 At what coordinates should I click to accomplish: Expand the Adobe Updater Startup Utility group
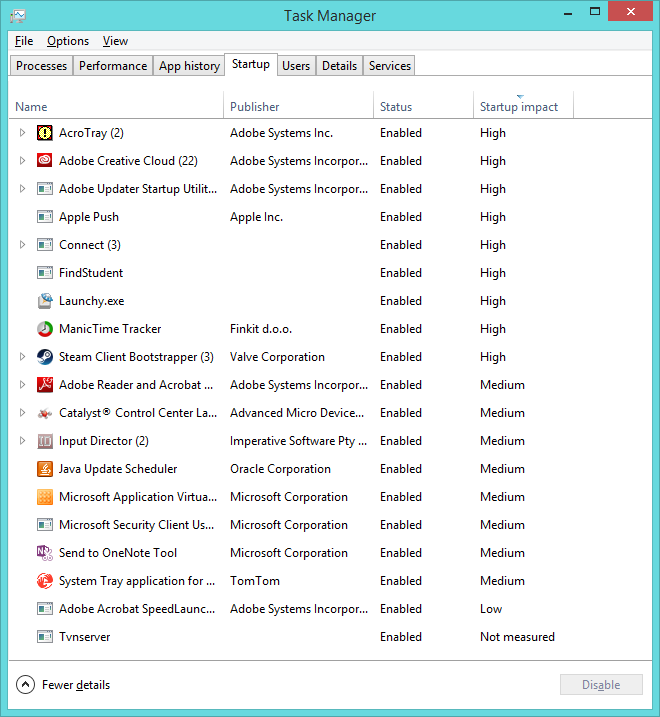tap(22, 189)
